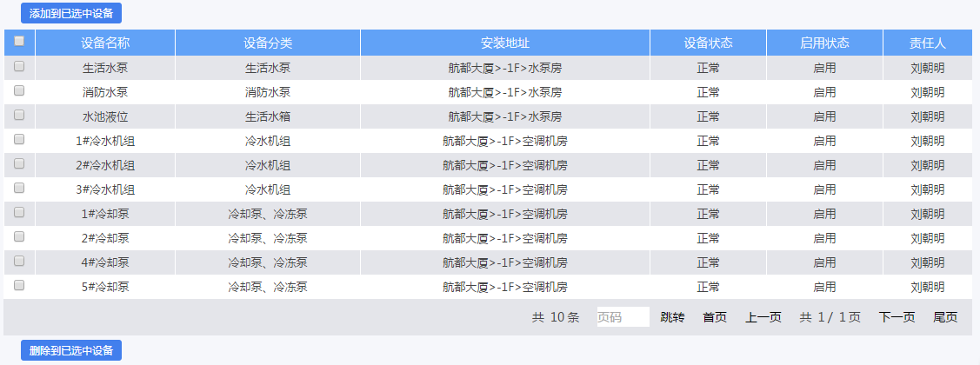Click the 消防水泵 device name cell
980x365 pixels.
pyautogui.click(x=105, y=92)
